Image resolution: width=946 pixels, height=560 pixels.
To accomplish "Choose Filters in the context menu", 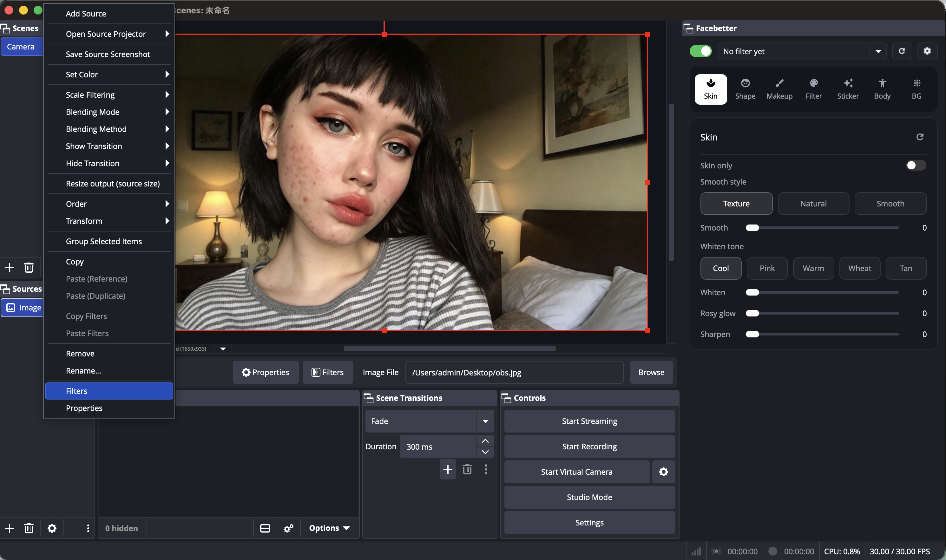I will pos(109,391).
